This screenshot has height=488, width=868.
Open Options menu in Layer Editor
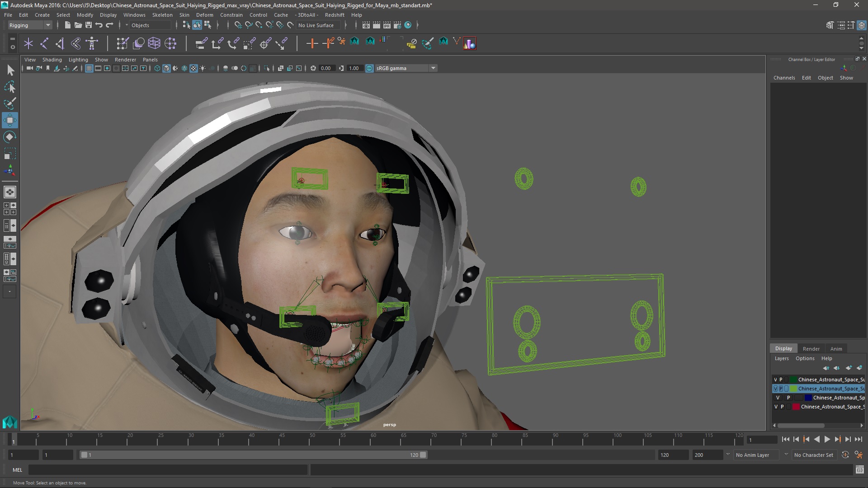click(805, 358)
